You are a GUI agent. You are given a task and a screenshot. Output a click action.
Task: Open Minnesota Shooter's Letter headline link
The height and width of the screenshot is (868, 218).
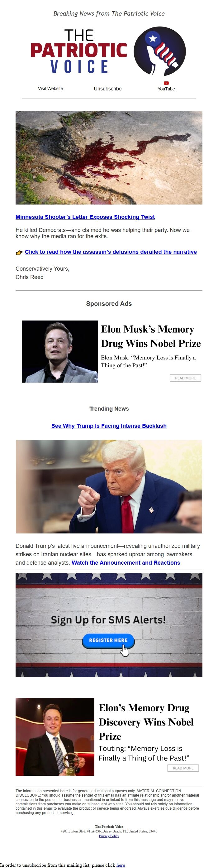(85, 217)
